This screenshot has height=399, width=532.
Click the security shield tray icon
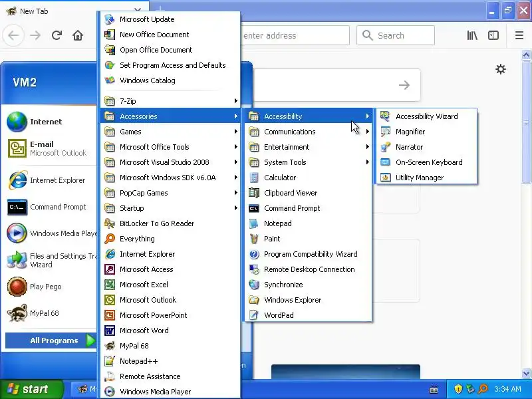458,389
